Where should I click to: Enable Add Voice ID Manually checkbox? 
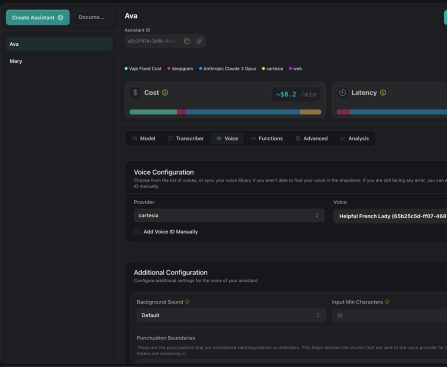pos(137,232)
